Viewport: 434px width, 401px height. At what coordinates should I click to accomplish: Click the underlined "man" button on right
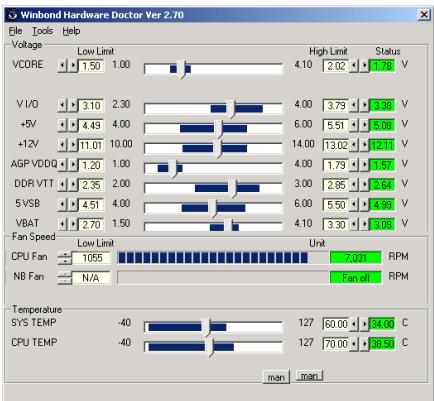click(x=309, y=376)
